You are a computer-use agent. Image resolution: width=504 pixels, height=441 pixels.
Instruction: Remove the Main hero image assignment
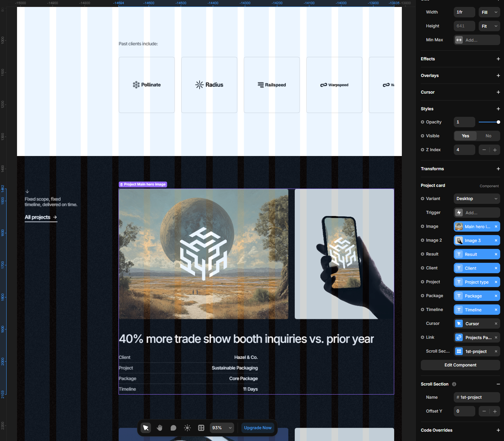point(496,226)
